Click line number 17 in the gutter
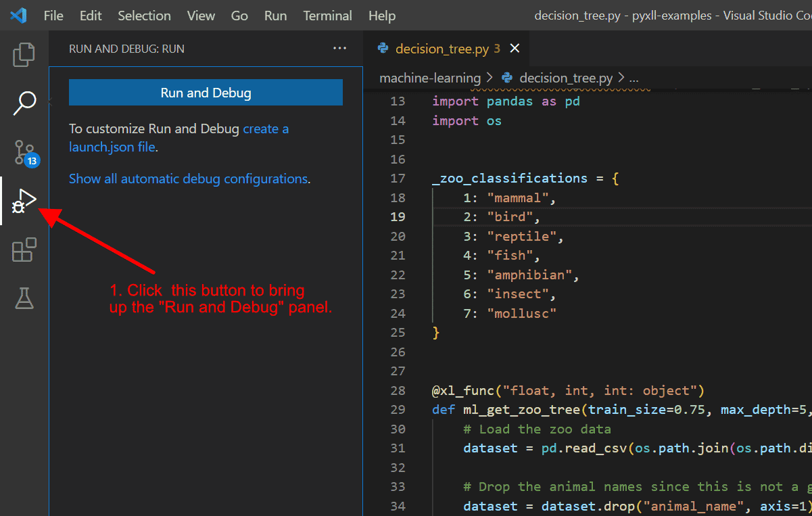The width and height of the screenshot is (812, 516). click(398, 179)
